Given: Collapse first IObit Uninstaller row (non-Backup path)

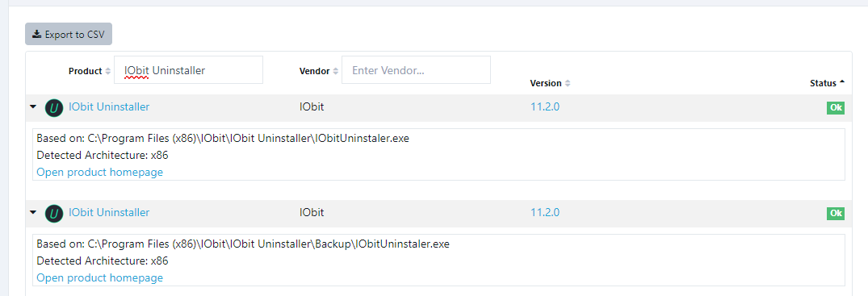Looking at the screenshot, I should click(x=33, y=106).
